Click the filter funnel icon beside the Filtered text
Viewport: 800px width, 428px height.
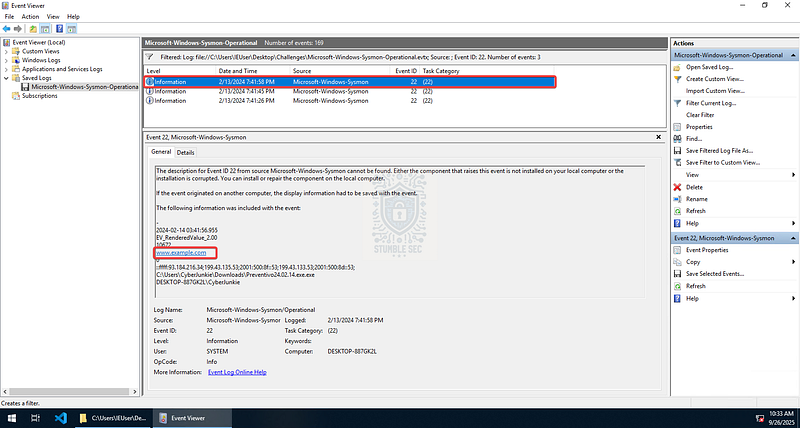coord(149,57)
